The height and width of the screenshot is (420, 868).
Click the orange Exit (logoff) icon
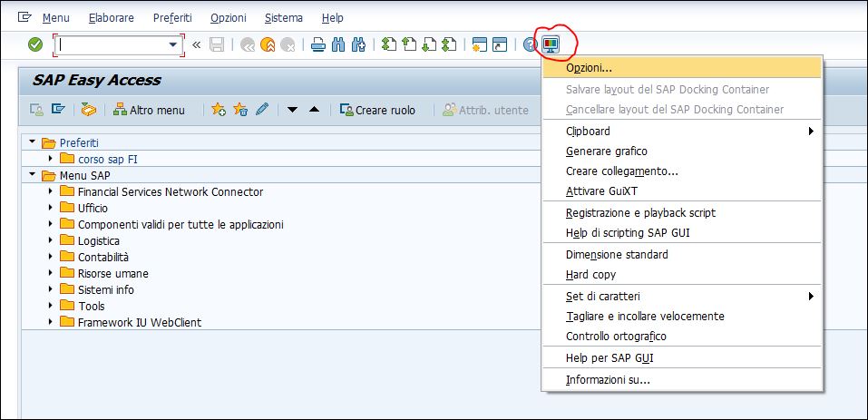(268, 45)
